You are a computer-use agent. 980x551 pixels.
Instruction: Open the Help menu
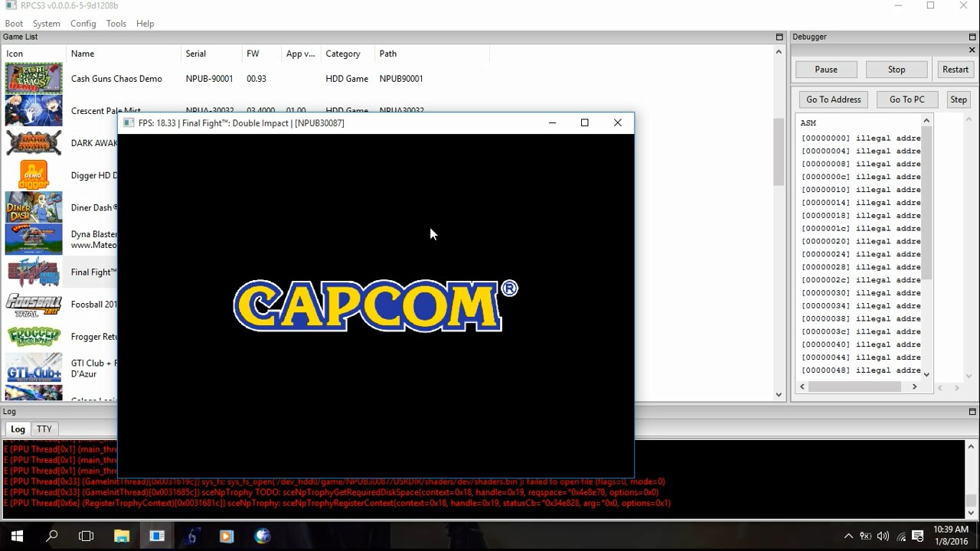coord(145,24)
